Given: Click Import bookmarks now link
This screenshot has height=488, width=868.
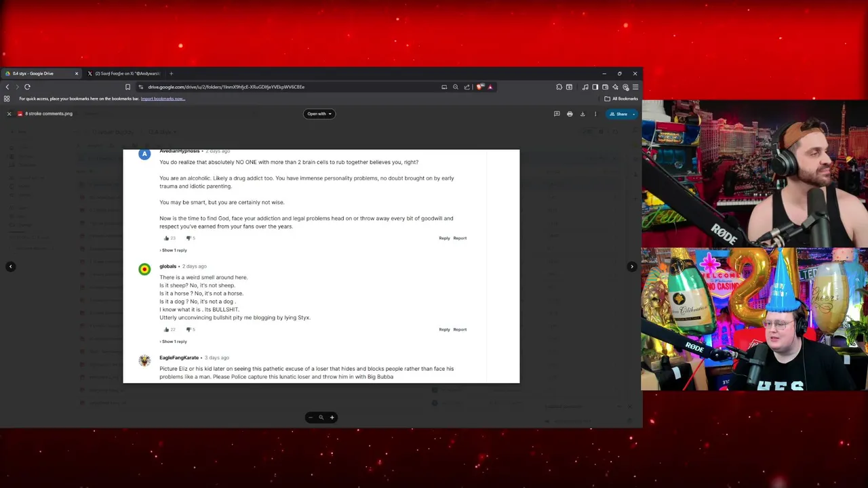Looking at the screenshot, I should (x=163, y=99).
